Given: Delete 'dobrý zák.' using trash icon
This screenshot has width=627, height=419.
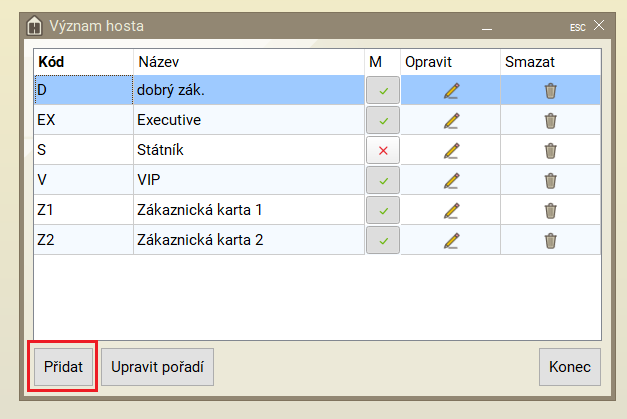Looking at the screenshot, I should 550,91.
